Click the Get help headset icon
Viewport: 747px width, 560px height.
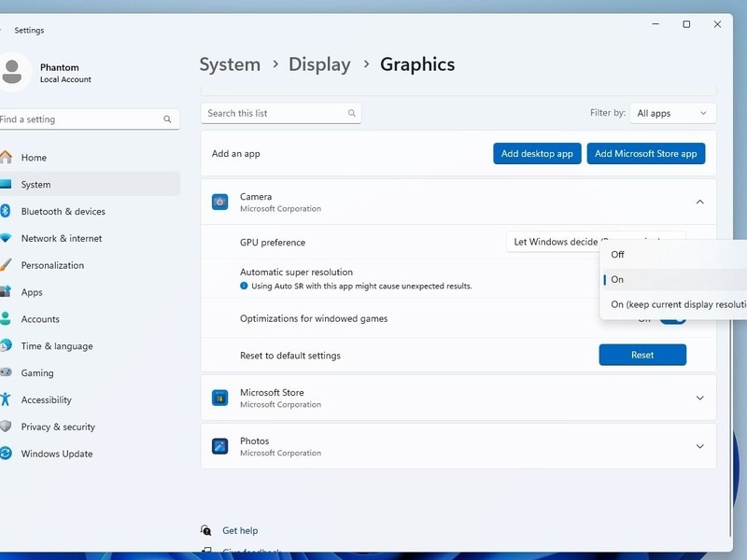tap(205, 530)
